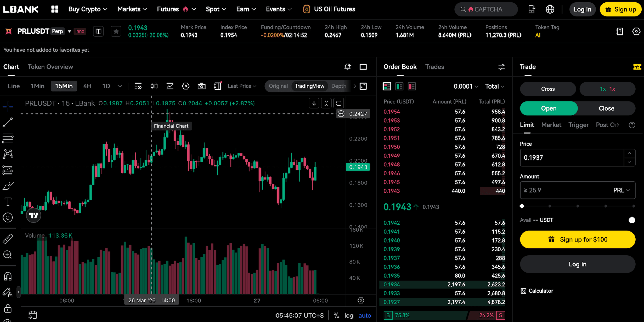Select the ruler measure tool

(8, 239)
